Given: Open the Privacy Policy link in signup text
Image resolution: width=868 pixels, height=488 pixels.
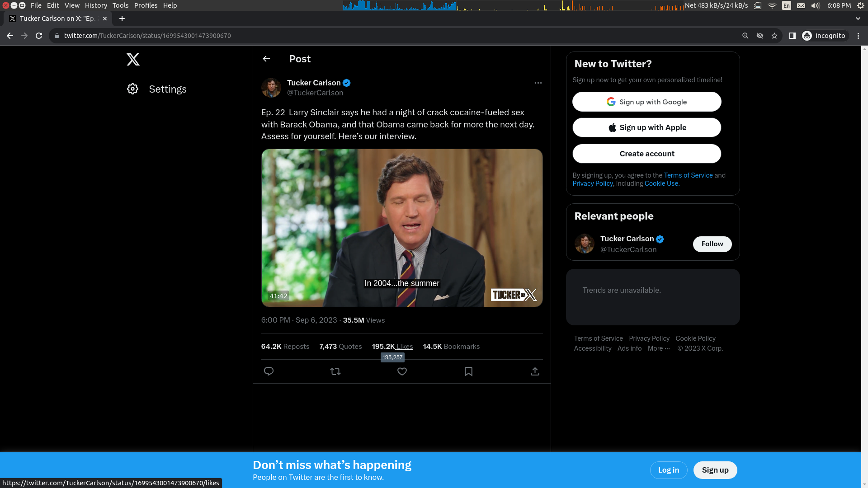Looking at the screenshot, I should (593, 183).
